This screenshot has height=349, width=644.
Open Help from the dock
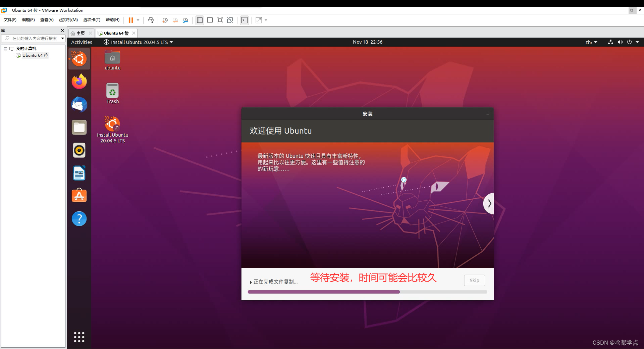coord(79,219)
